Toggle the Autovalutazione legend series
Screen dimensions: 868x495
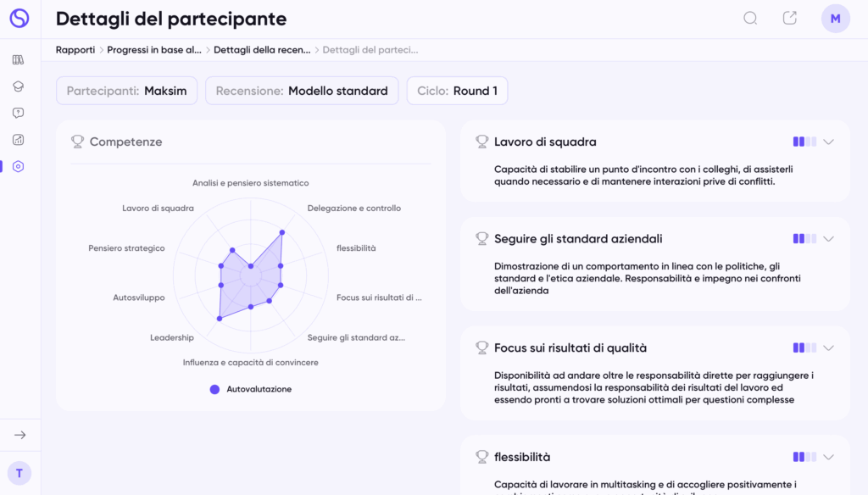251,389
